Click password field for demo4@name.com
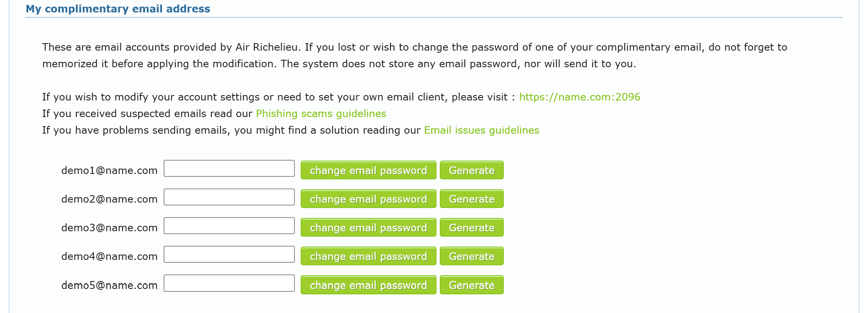Screen dimensions: 868x313 [x=229, y=254]
